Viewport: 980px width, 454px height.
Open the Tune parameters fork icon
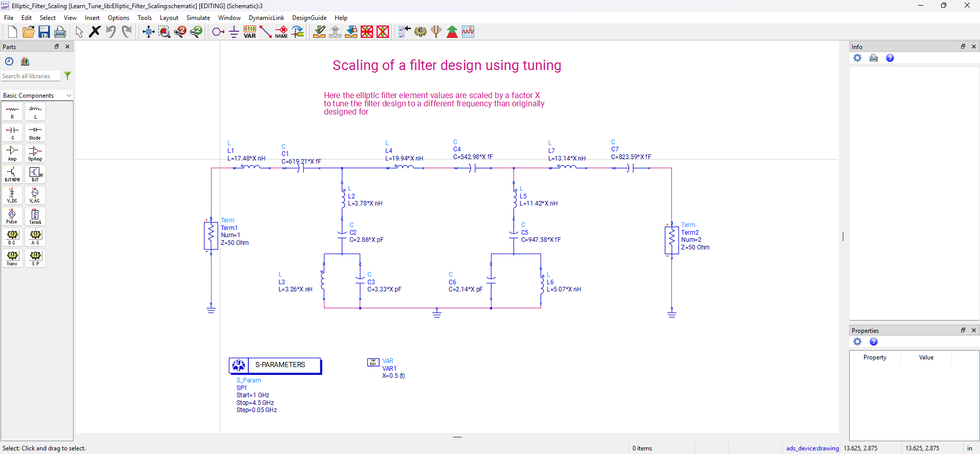coord(436,32)
